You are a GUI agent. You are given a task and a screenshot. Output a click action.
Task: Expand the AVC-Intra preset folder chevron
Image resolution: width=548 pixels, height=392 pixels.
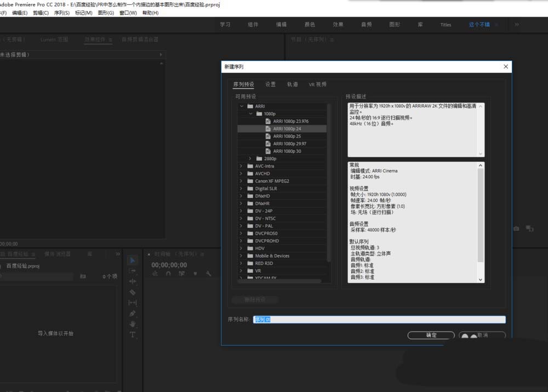(x=241, y=166)
